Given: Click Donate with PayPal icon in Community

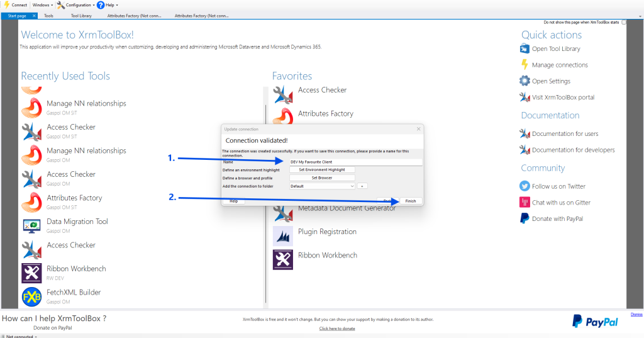Looking at the screenshot, I should tap(525, 218).
